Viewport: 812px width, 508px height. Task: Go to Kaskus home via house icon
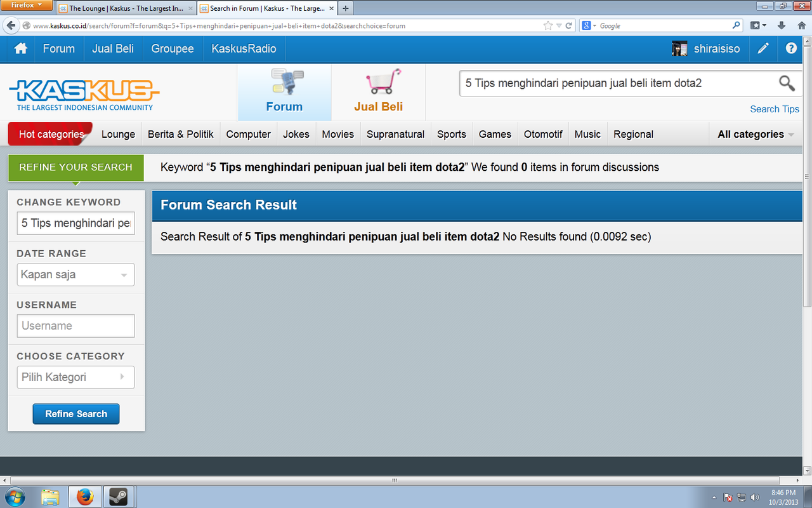click(21, 49)
